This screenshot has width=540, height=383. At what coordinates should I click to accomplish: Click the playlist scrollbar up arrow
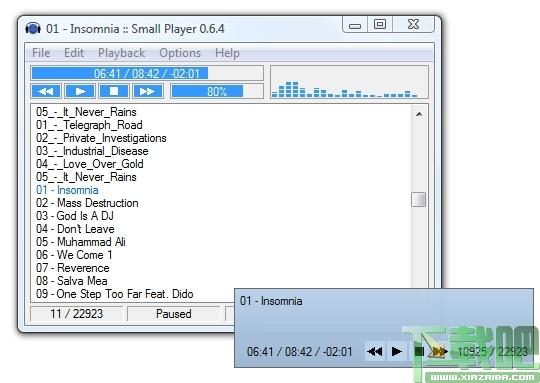tap(419, 114)
